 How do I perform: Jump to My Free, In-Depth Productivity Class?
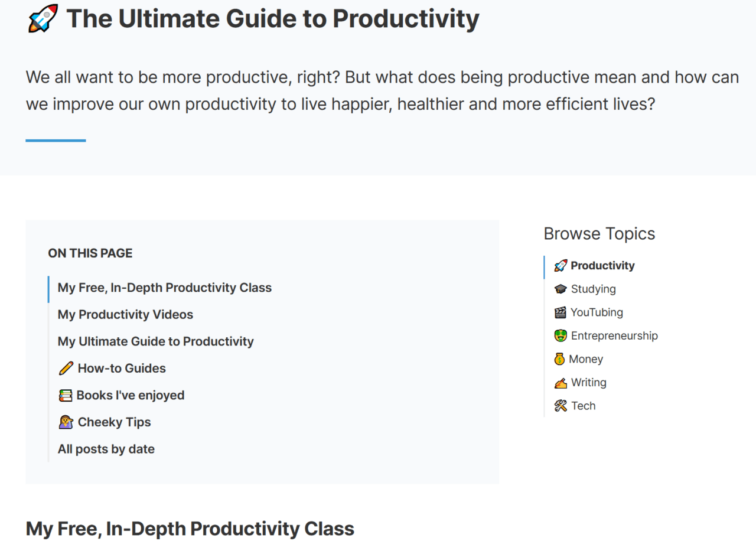tap(165, 288)
